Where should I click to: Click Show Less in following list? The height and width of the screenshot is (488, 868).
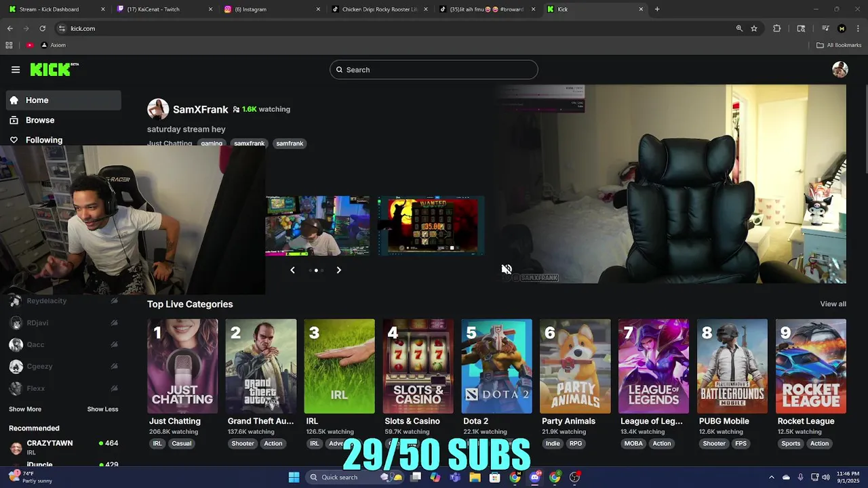click(102, 409)
